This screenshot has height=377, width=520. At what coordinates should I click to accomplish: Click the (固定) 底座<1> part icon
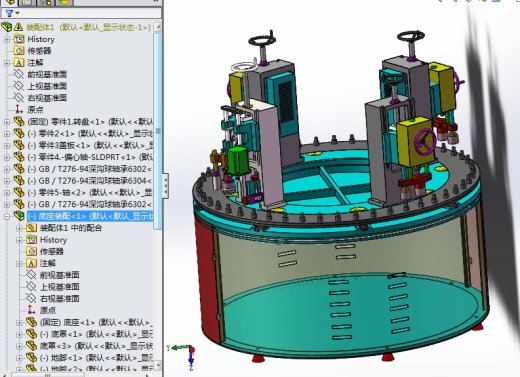click(31, 322)
